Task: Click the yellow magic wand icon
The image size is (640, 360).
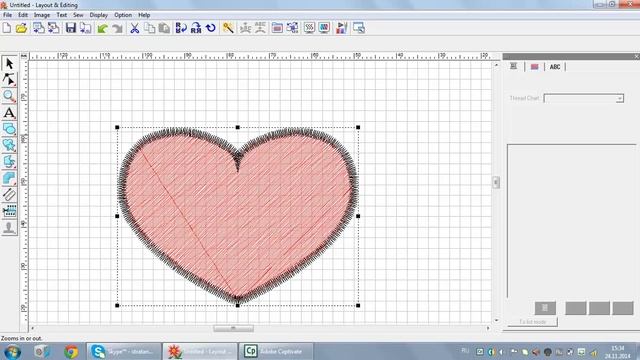Action: coord(228,28)
